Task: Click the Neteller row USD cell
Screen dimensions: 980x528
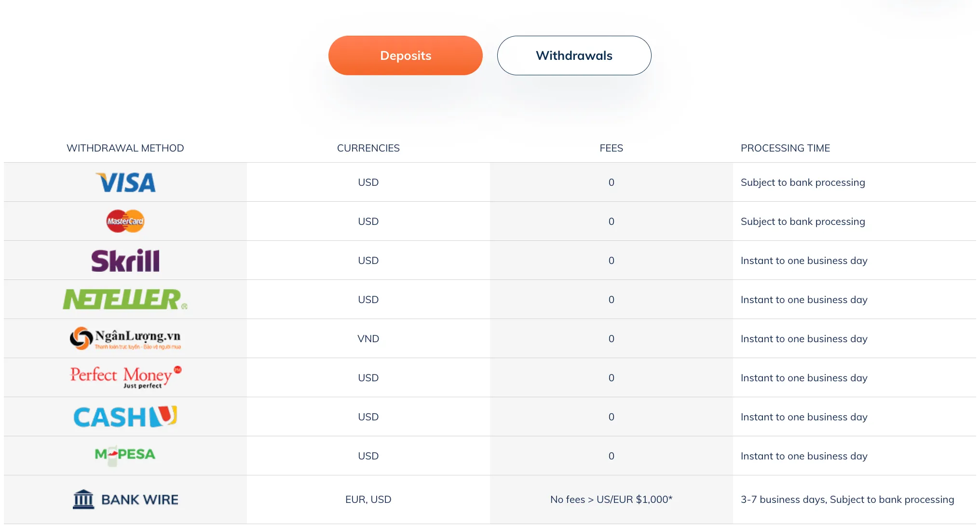Action: 368,300
